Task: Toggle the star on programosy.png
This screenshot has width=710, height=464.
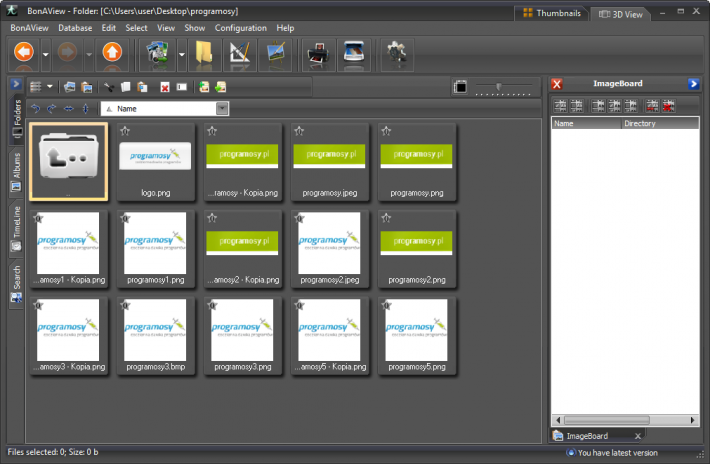Action: pyautogui.click(x=386, y=131)
